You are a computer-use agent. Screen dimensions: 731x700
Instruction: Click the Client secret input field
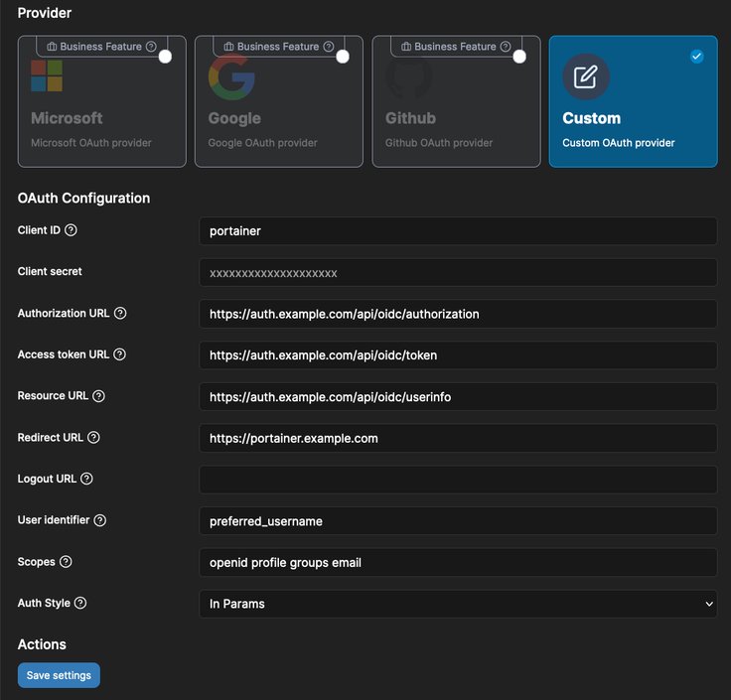[458, 273]
